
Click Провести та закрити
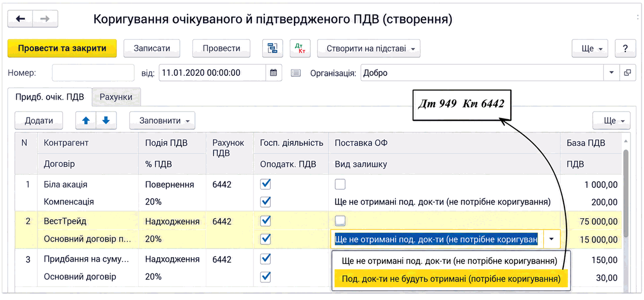(62, 48)
